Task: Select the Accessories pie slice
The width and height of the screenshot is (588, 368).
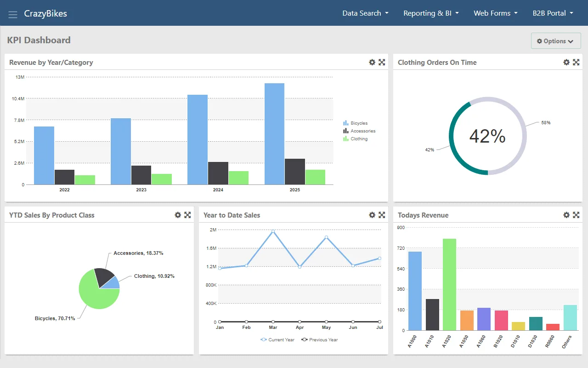Action: pos(104,276)
